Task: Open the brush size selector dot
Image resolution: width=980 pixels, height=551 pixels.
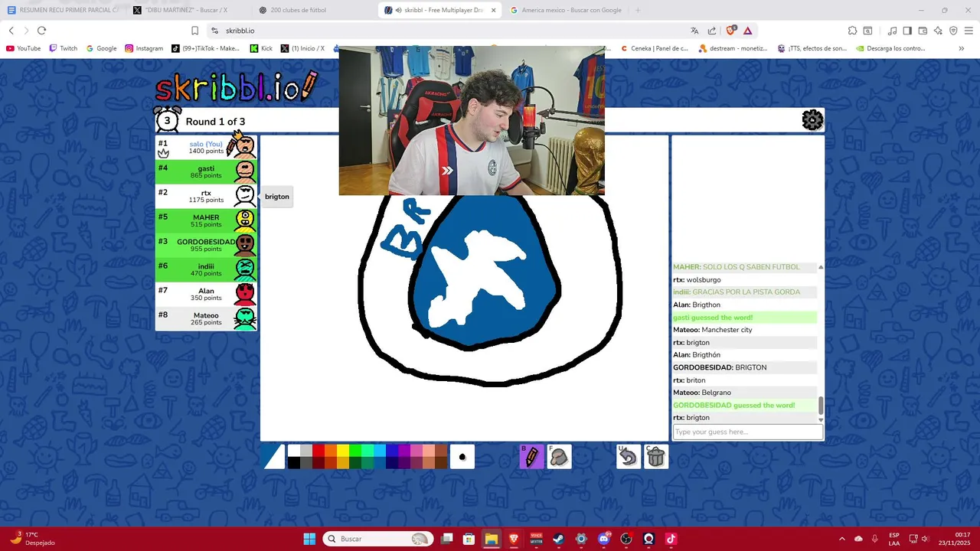Action: pos(462,457)
